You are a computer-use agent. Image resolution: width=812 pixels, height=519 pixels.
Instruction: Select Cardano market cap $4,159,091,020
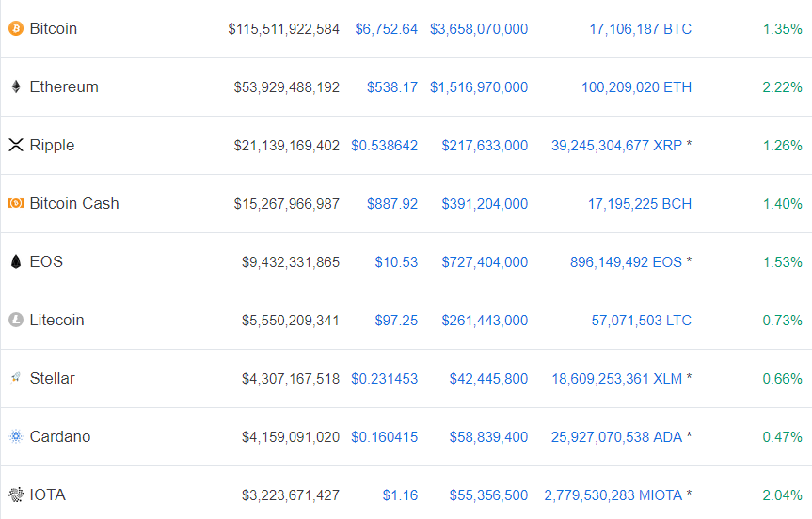pyautogui.click(x=291, y=437)
